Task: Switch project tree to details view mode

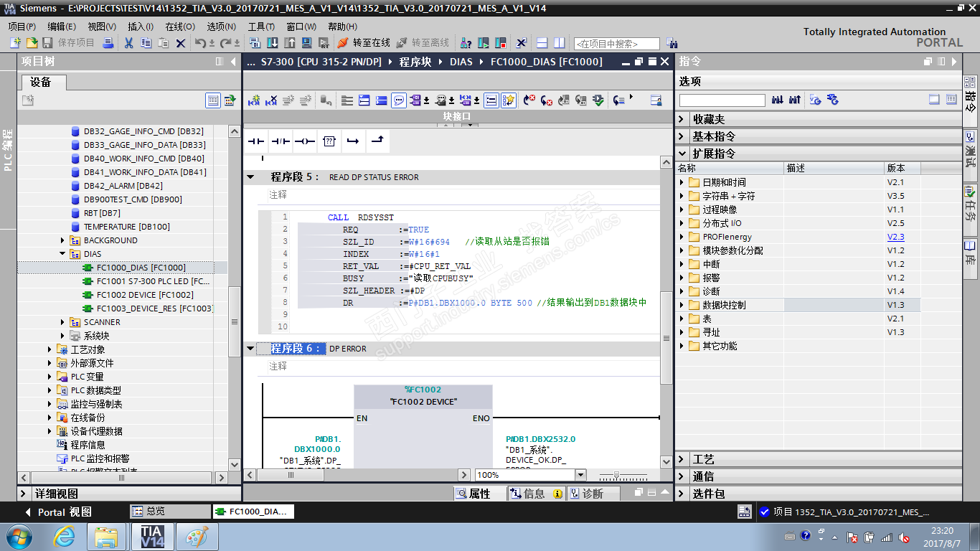Action: [213, 100]
